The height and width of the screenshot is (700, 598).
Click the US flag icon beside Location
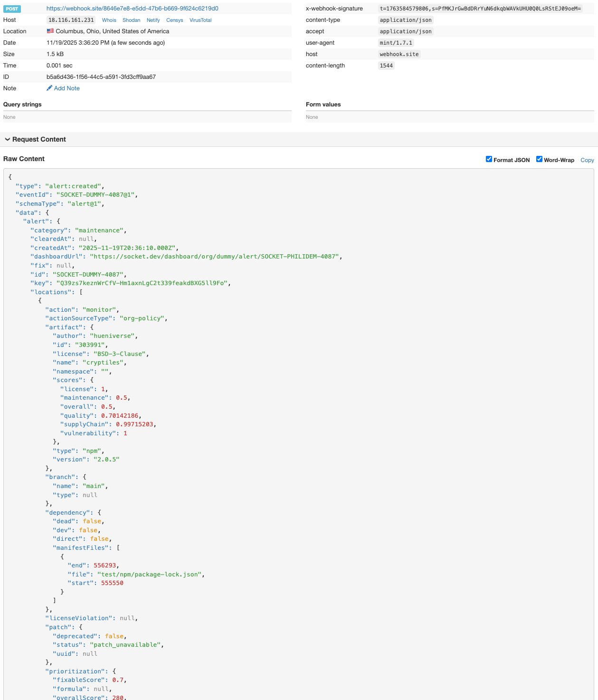pos(50,31)
